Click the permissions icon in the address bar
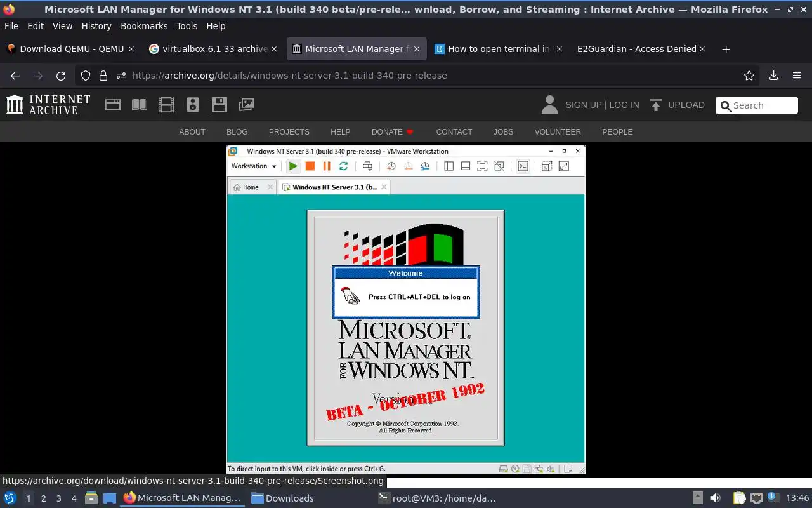 121,76
